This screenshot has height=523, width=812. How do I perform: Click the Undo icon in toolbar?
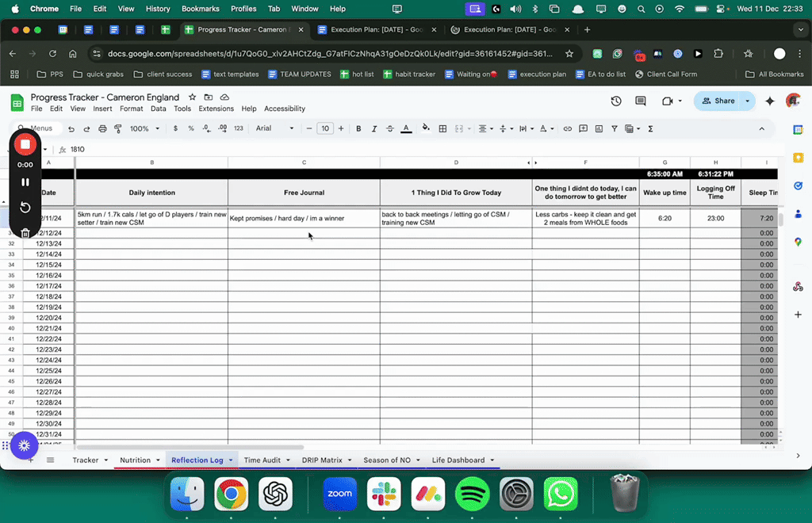coord(71,129)
